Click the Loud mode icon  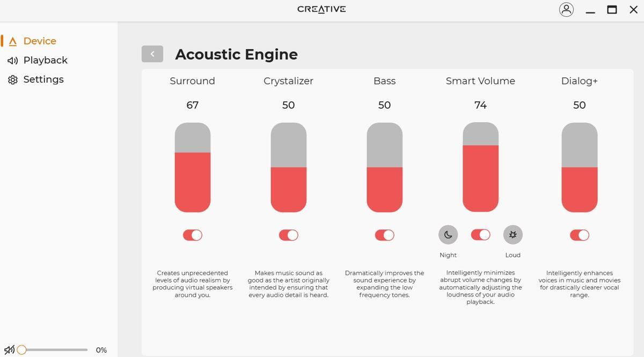[513, 235]
